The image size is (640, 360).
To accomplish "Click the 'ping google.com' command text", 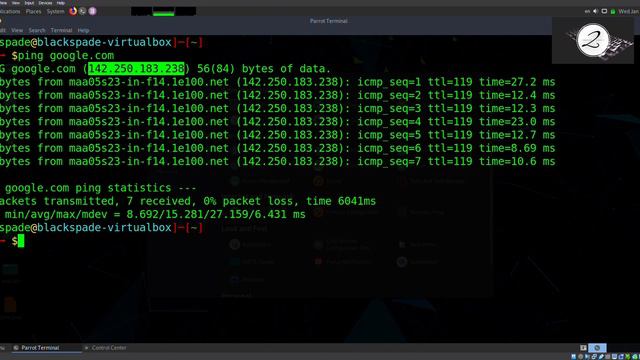I will pos(66,56).
